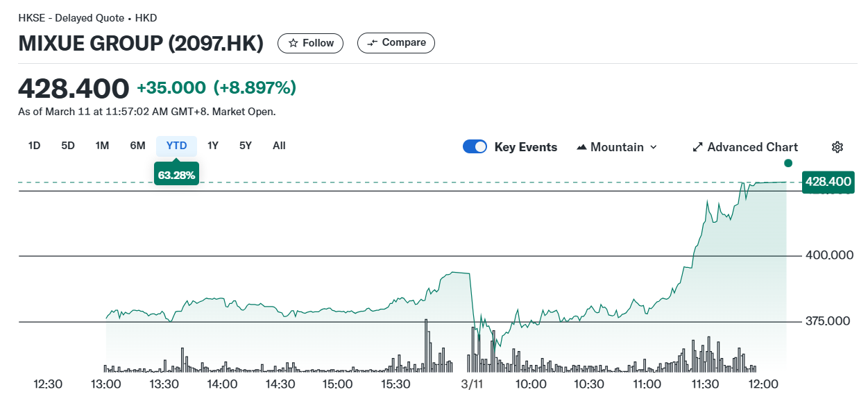
Task: Open the Advanced Chart link
Action: pyautogui.click(x=752, y=147)
